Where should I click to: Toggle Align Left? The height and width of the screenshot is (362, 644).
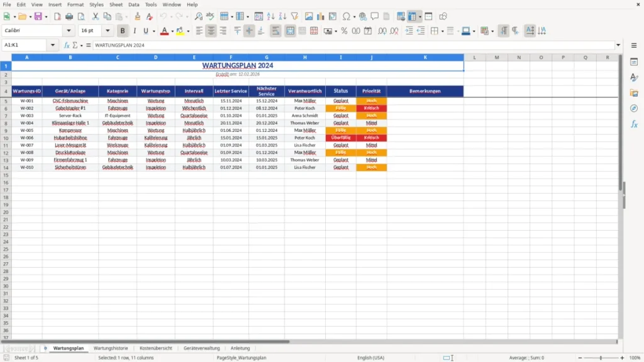(199, 31)
